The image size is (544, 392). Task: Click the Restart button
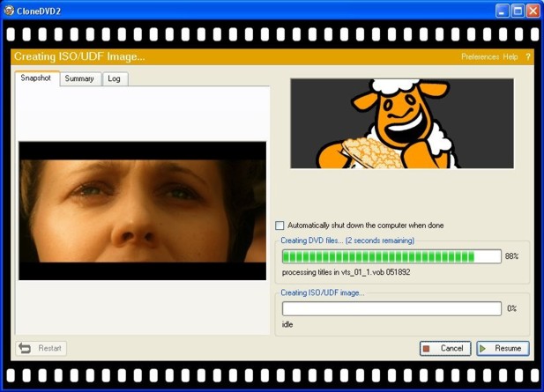click(41, 348)
